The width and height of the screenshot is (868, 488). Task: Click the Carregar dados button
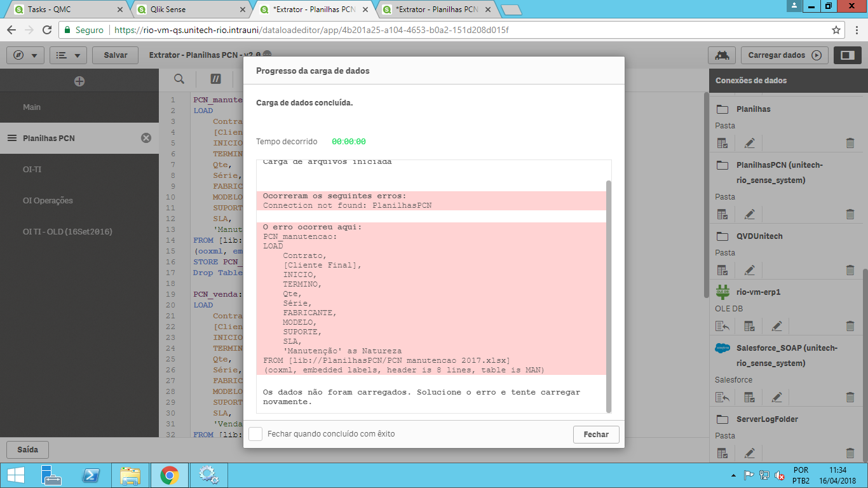click(785, 55)
